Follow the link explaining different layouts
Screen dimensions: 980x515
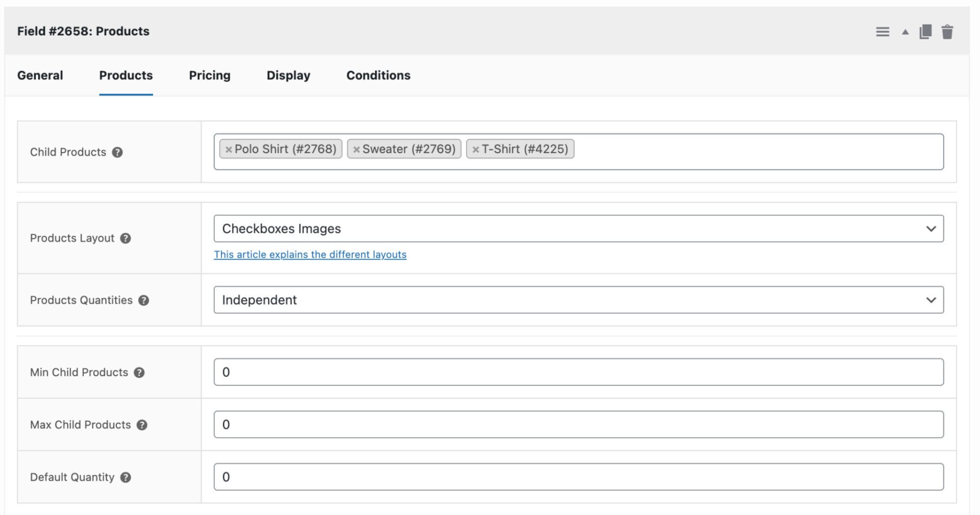coord(310,254)
